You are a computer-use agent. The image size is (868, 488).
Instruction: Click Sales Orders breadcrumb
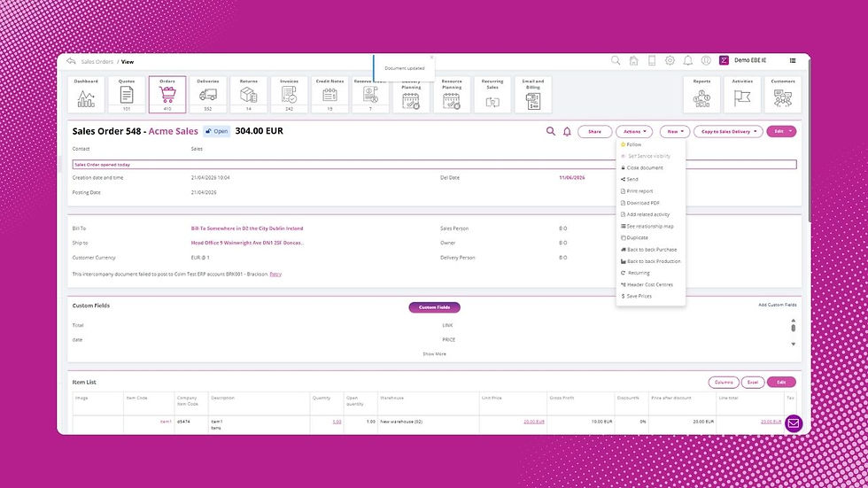[97, 62]
